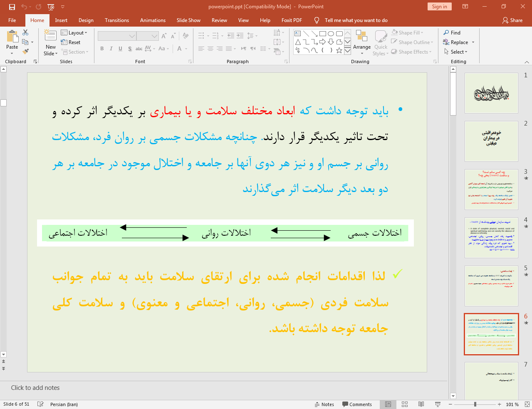
Task: Switch to the Slide Show tab
Action: pyautogui.click(x=188, y=20)
